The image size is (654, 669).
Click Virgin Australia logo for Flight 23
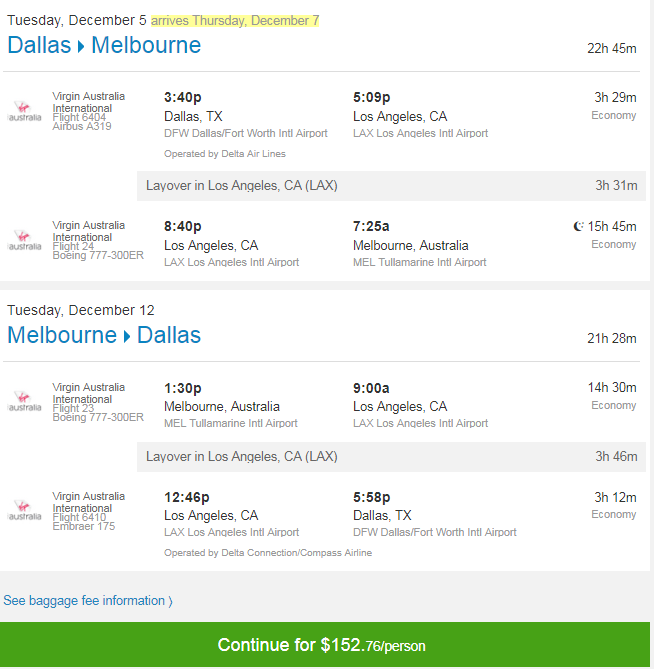pos(25,401)
